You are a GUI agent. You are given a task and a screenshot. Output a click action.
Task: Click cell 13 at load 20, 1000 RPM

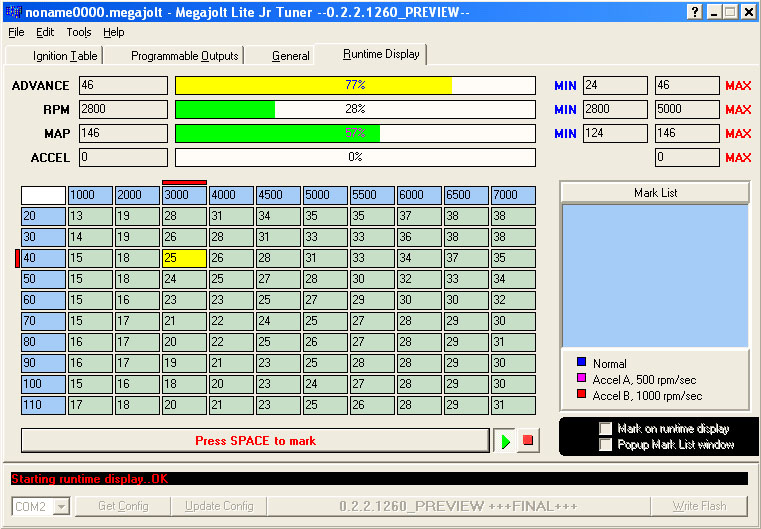pos(90,216)
